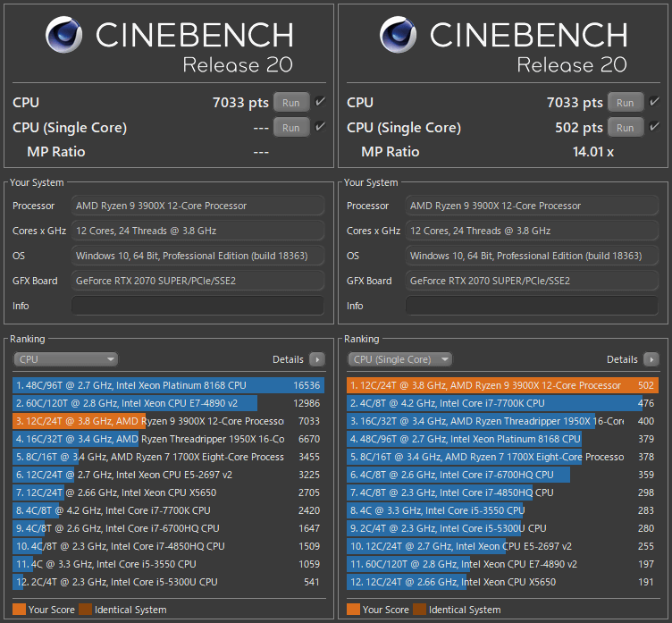Select Xeon Platinum 8168 row scoring 379
Viewport: 672px width, 623px height.
click(x=503, y=439)
